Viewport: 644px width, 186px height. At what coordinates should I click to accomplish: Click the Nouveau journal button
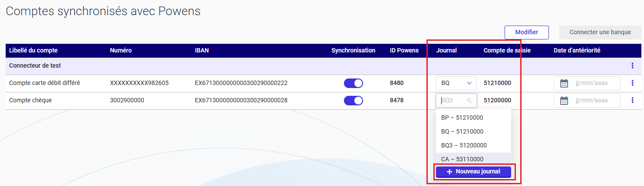(x=473, y=172)
